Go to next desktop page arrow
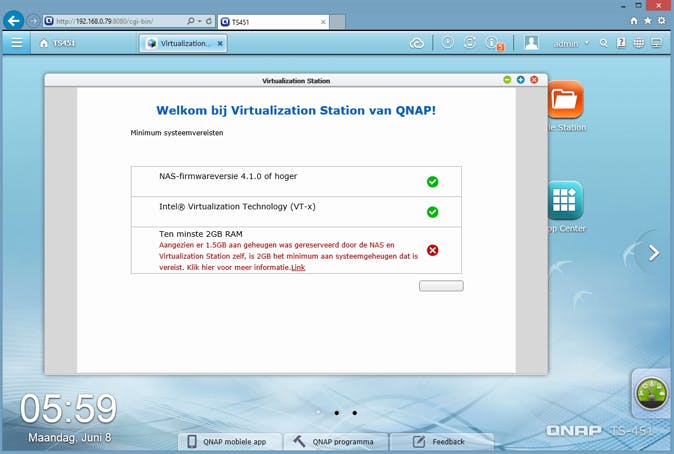The width and height of the screenshot is (674, 454). 654,253
